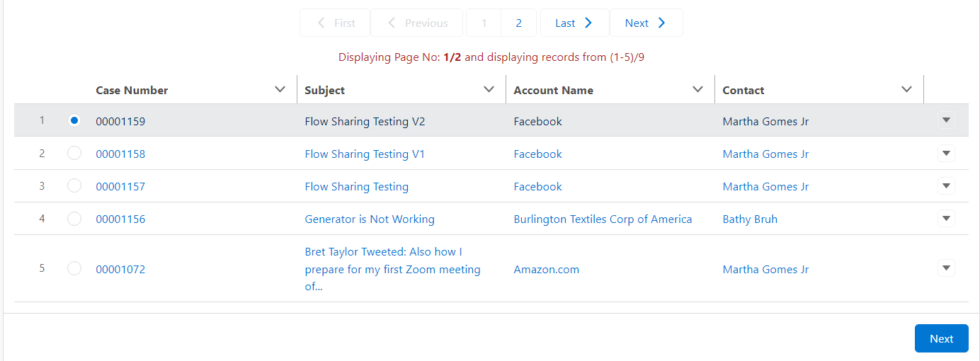Open row actions menu for case 00001158
980x361 pixels.
coord(946,154)
